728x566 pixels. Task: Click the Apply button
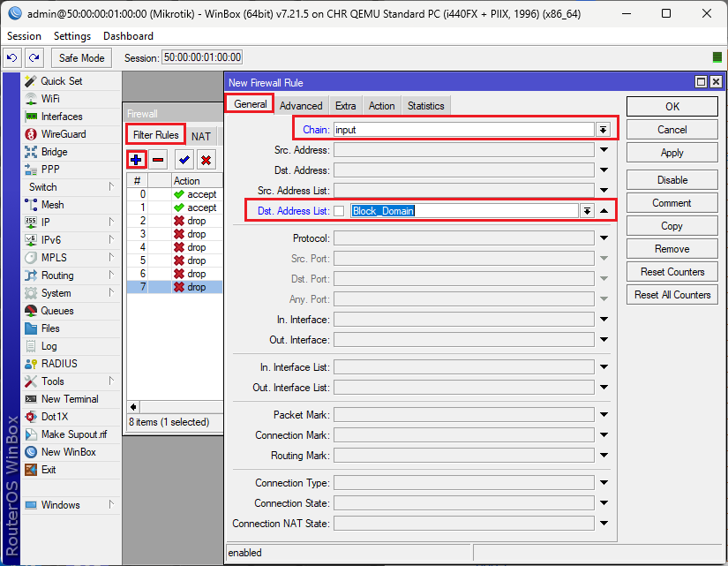[x=672, y=153]
